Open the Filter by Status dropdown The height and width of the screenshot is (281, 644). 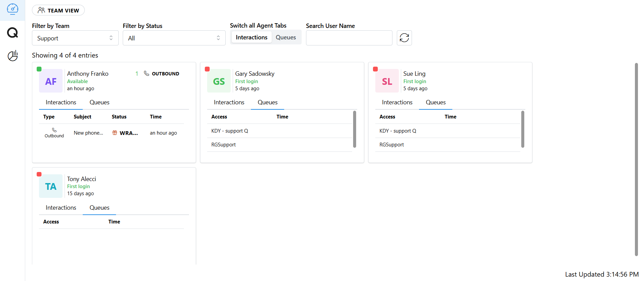174,38
